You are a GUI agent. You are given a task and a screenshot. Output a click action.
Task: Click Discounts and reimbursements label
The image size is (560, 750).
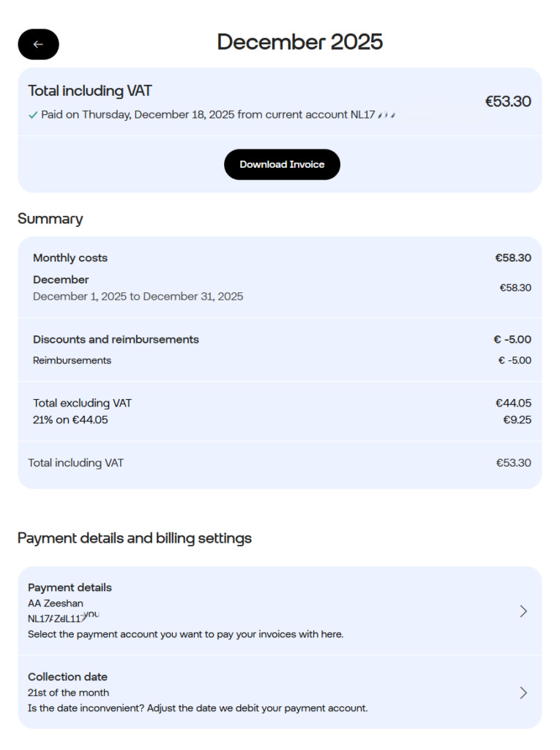(x=116, y=340)
